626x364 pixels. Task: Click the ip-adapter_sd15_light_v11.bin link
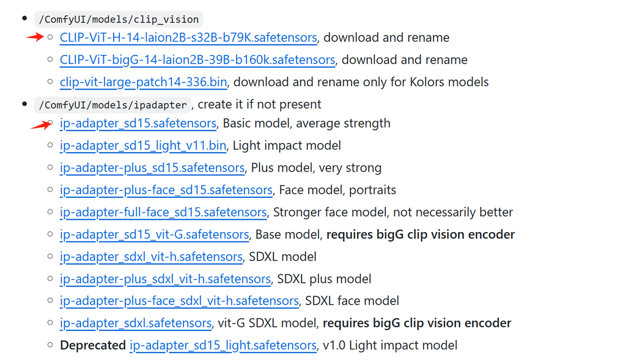143,146
